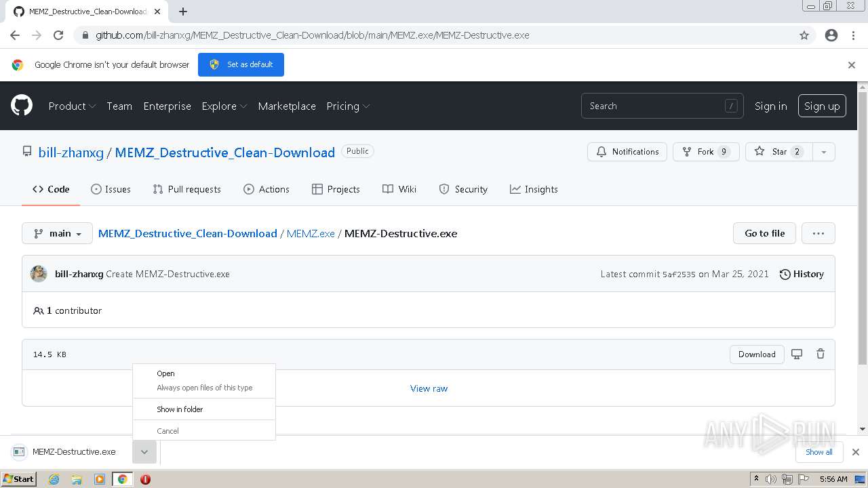Click the download item chevron arrow
The image size is (868, 488).
point(144,452)
